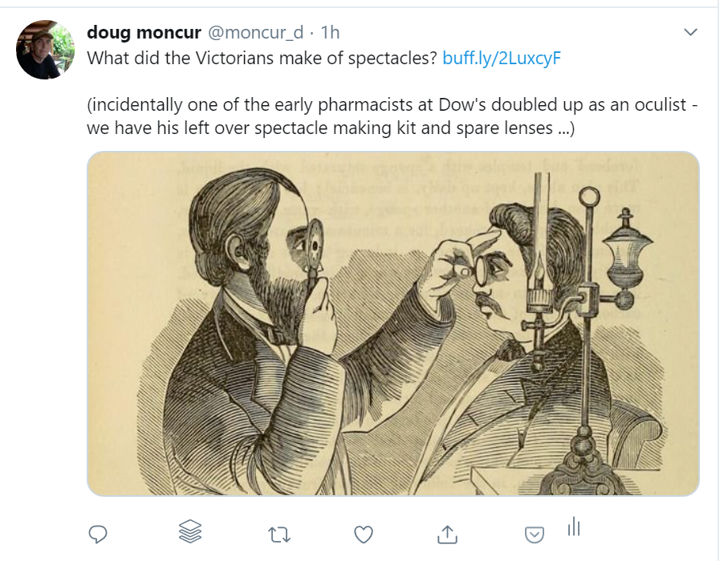
Task: Save the tweet to Pocket
Action: tap(535, 534)
